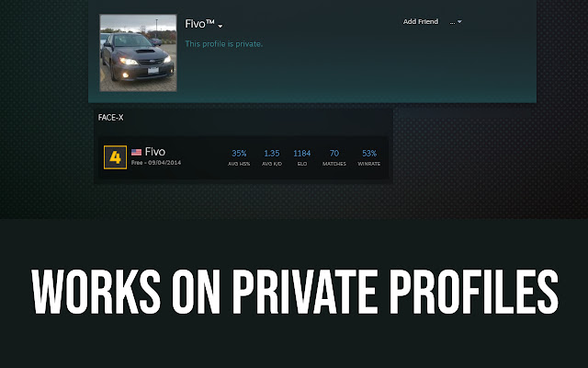The image size is (588, 368).
Task: Click the 'This profile is private.' text
Action: 224,44
